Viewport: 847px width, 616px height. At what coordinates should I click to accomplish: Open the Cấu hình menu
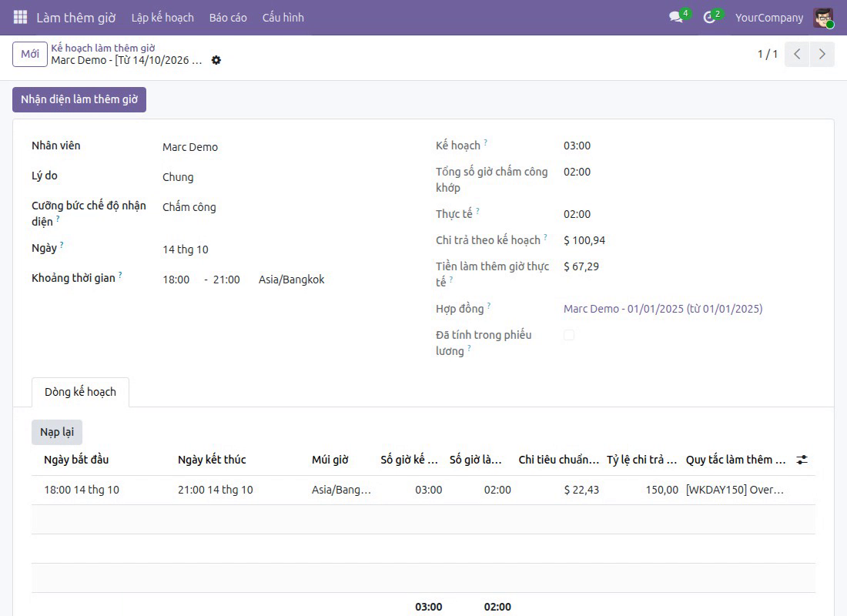(283, 17)
